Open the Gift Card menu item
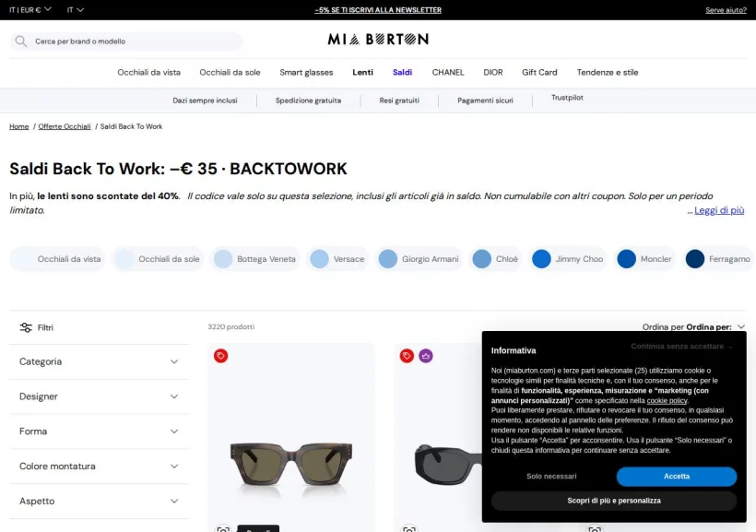Image resolution: width=756 pixels, height=532 pixels. coord(539,72)
